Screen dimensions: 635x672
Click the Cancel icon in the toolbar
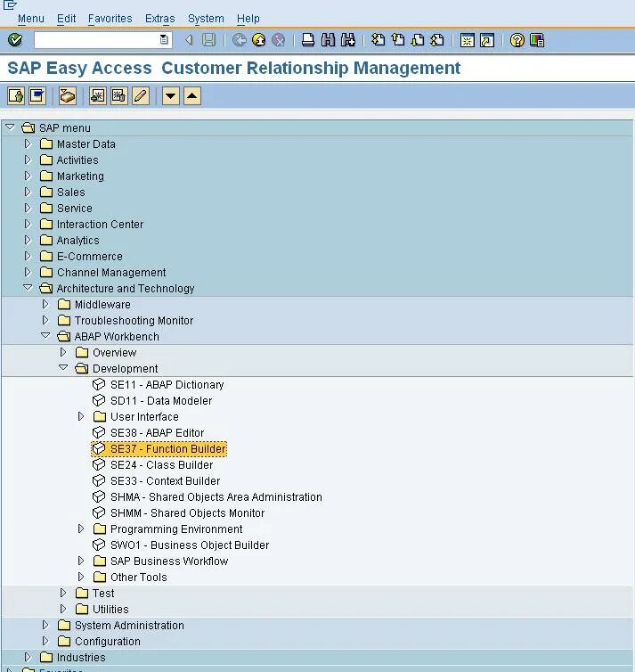(x=279, y=40)
